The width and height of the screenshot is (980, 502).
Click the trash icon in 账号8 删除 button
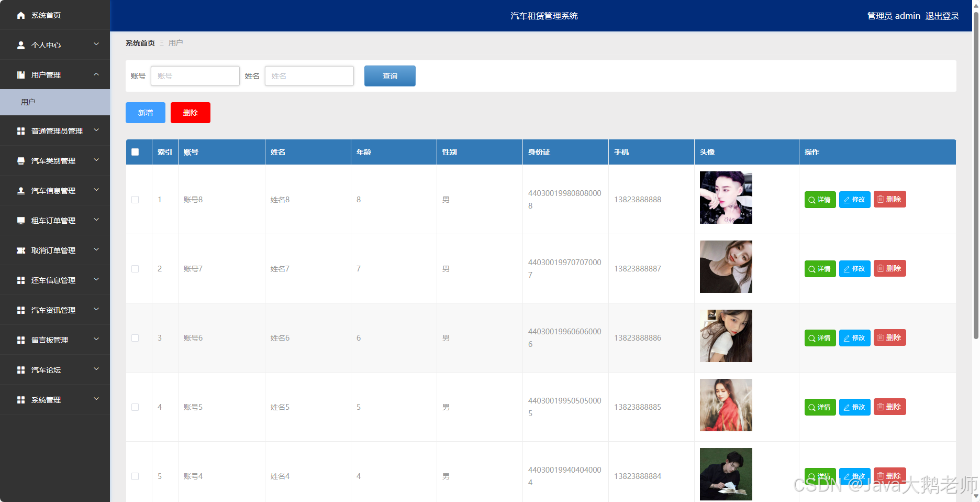(x=881, y=199)
